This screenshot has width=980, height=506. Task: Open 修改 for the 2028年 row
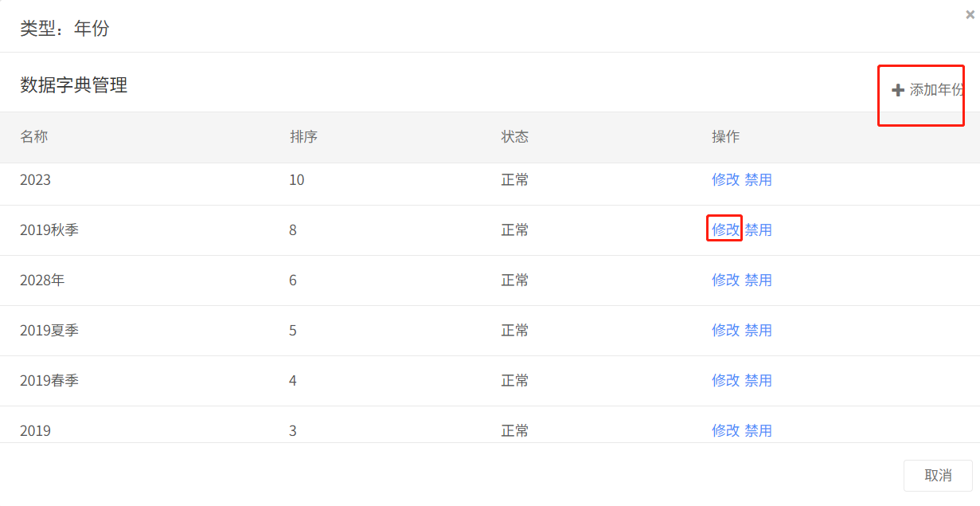[x=725, y=280]
